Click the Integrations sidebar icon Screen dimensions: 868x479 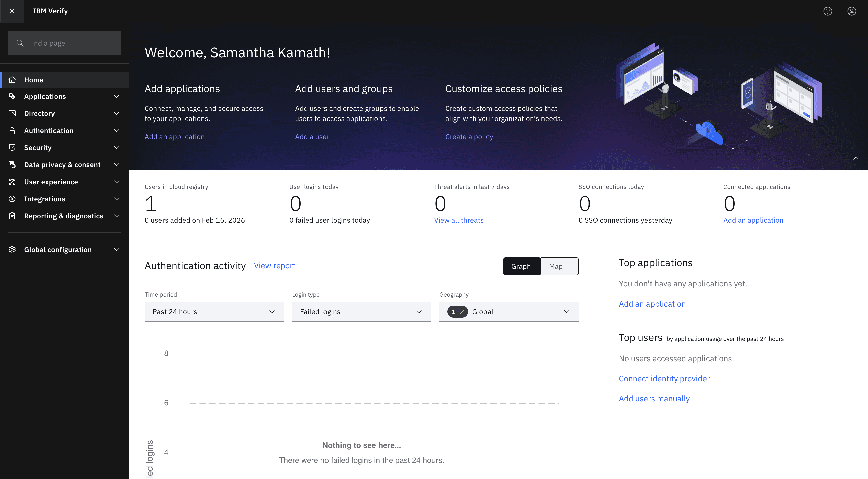click(x=12, y=199)
